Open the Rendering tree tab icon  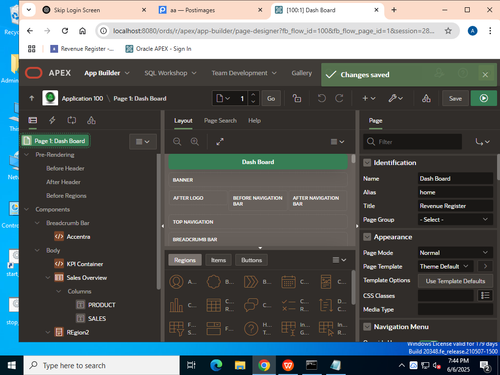pyautogui.click(x=33, y=120)
